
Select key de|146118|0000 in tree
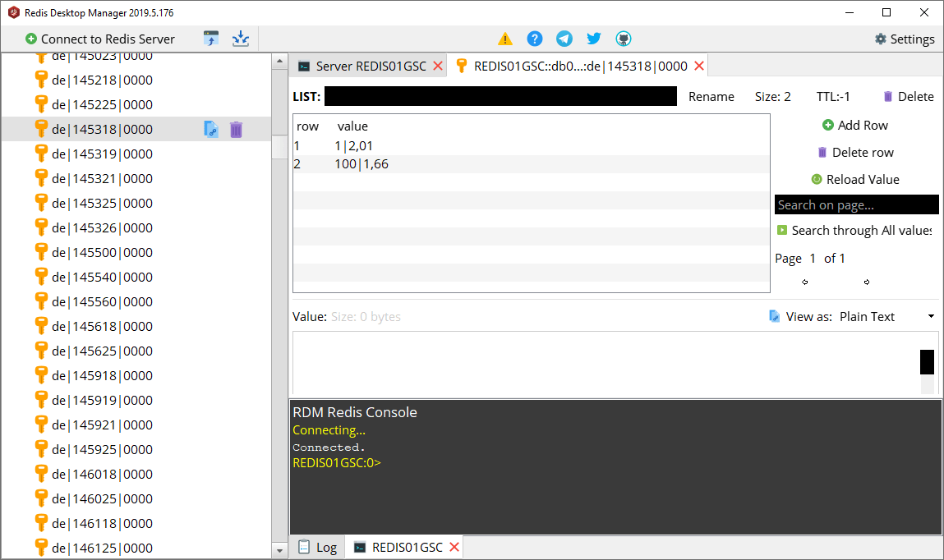pos(102,524)
